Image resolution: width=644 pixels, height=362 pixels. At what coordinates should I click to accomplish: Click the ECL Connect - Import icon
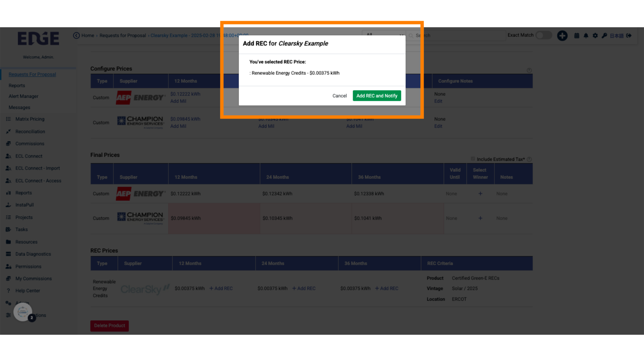click(8, 168)
